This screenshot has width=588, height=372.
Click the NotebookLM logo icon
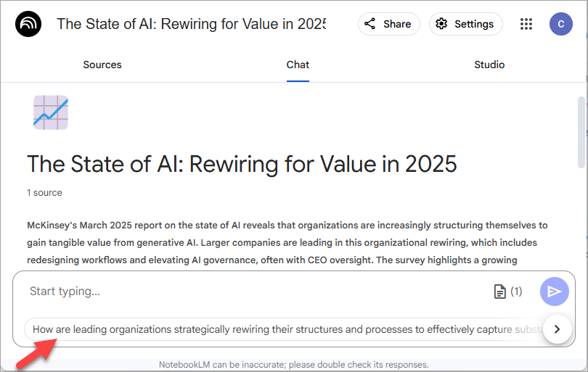[x=28, y=24]
